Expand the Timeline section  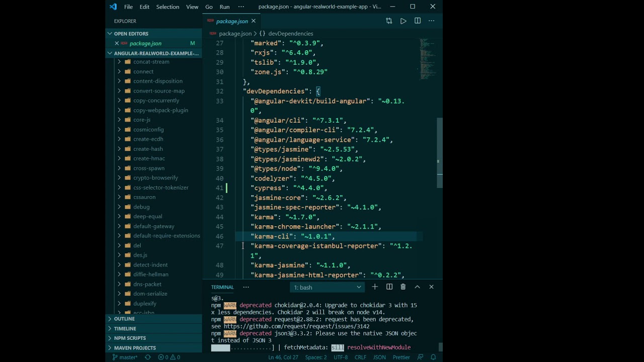pos(153,328)
